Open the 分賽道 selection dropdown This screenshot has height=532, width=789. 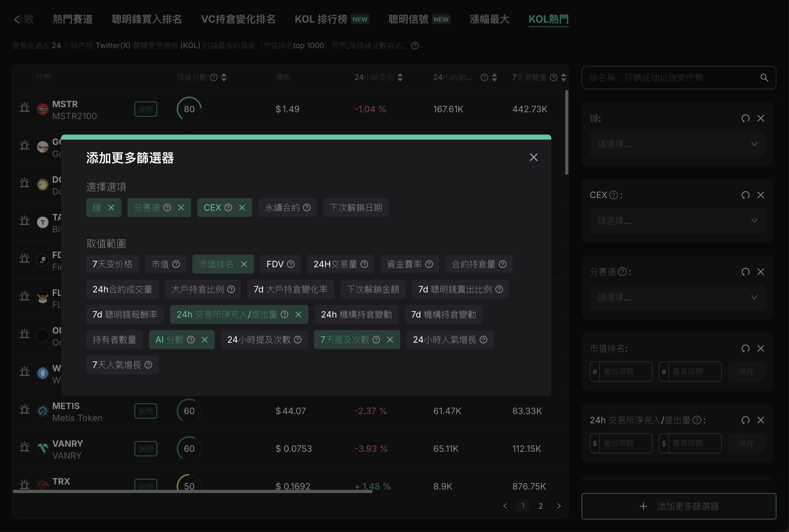(677, 297)
